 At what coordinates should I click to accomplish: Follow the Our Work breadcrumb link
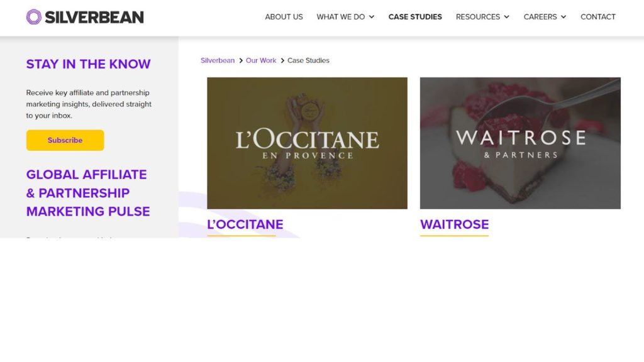[x=261, y=60]
